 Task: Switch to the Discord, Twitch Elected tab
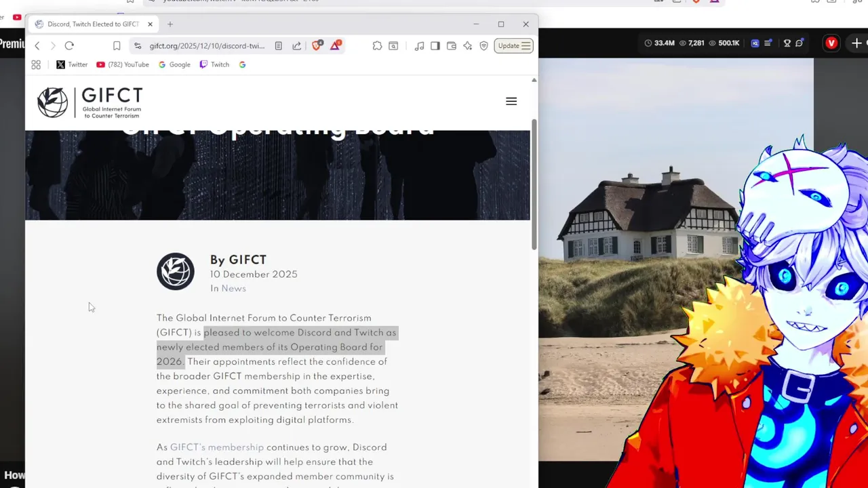[x=93, y=24]
